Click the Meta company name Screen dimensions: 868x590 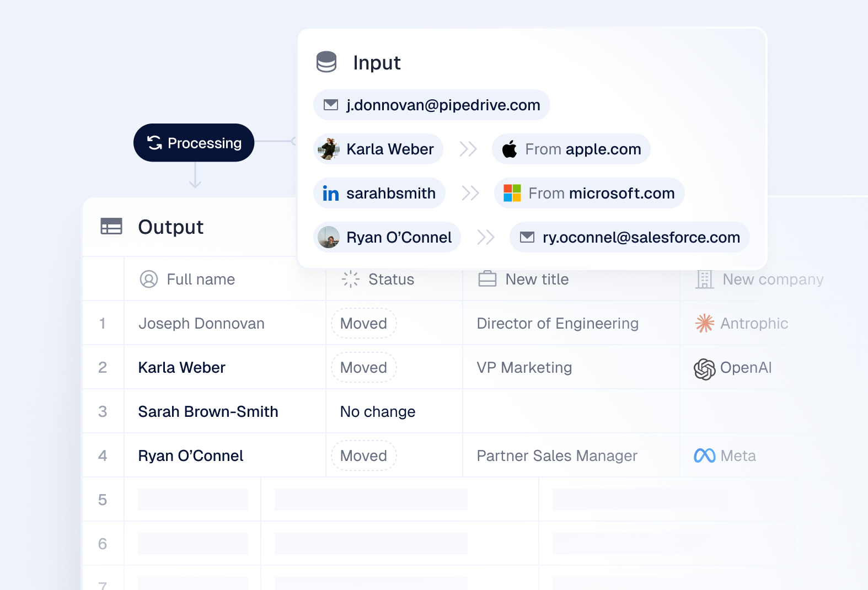(x=738, y=455)
